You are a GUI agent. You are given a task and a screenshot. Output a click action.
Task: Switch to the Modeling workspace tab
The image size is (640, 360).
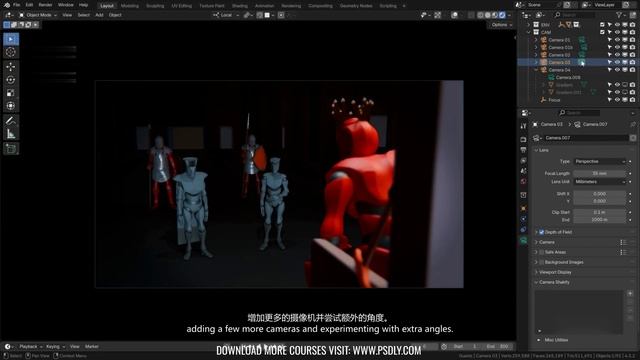[x=129, y=6]
